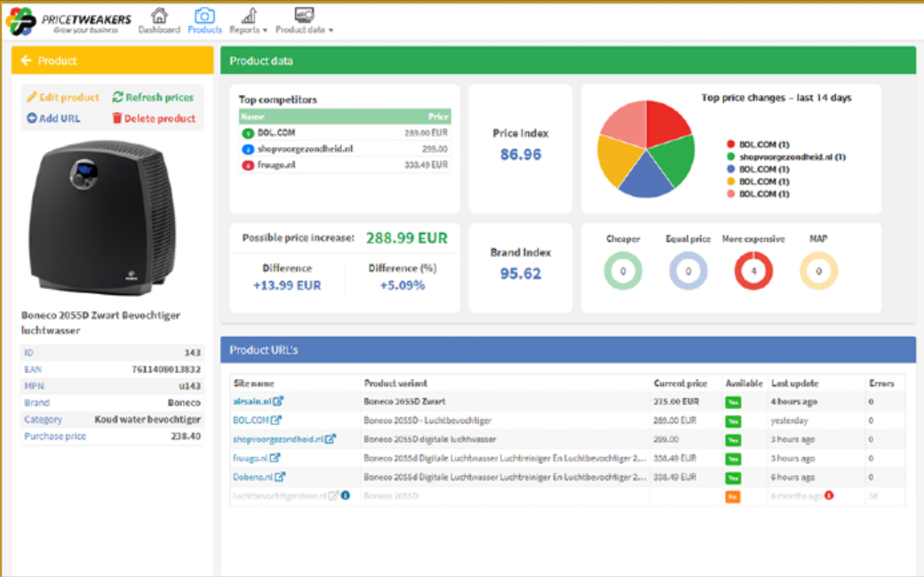This screenshot has height=577, width=924.
Task: Open shopvoorgezondheid.nl external link icon
Action: [330, 439]
